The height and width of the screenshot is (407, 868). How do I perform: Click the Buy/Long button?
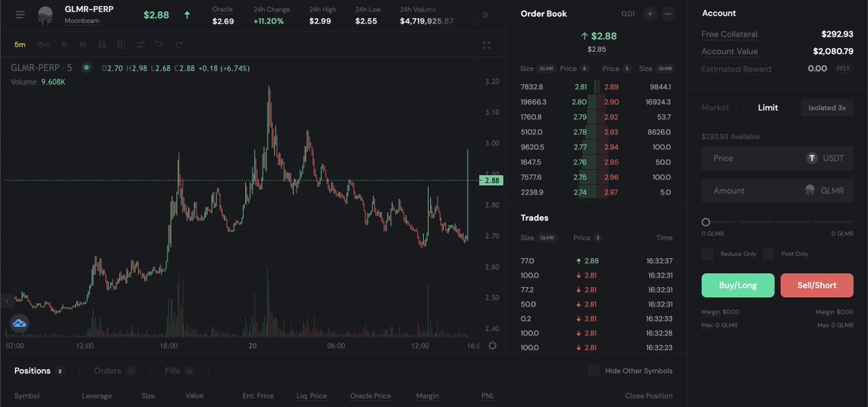(738, 286)
